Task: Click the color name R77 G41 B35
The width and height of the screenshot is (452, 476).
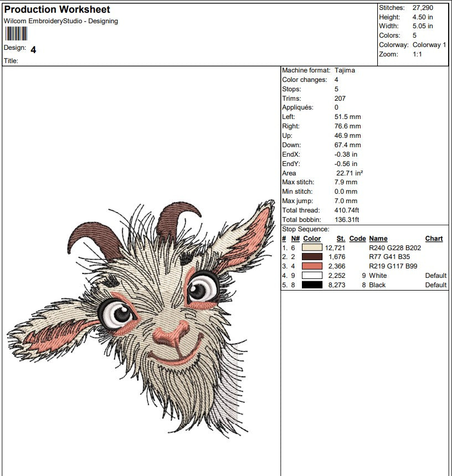Action: tap(389, 257)
